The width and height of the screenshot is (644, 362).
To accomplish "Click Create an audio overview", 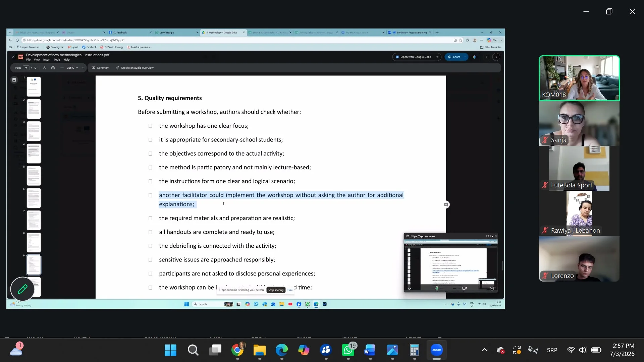I will tap(135, 68).
